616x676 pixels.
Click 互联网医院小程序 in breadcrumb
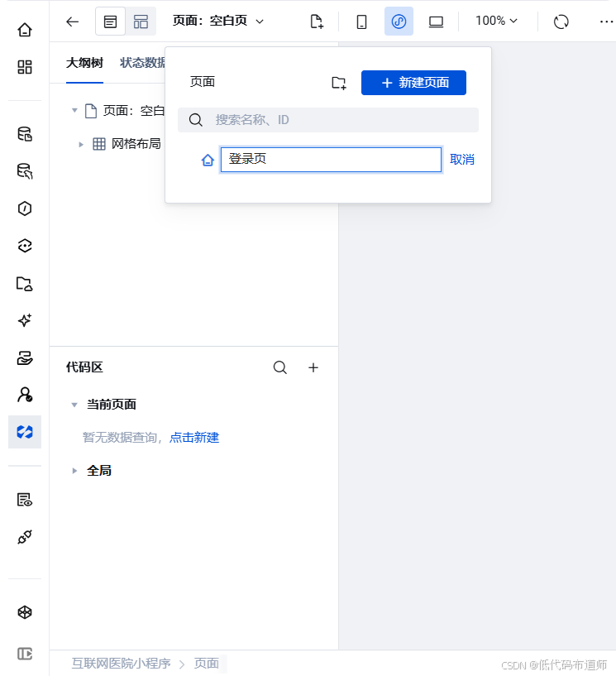tap(121, 663)
